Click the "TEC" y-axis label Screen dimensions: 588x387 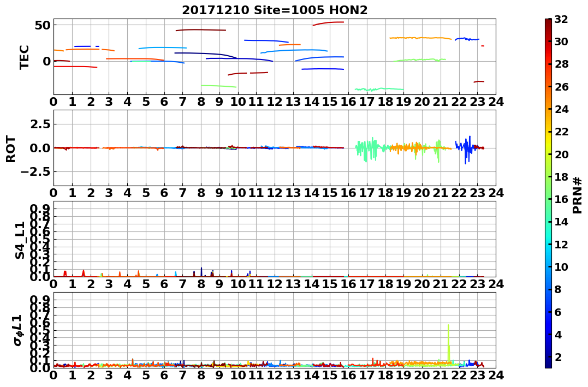(25, 57)
